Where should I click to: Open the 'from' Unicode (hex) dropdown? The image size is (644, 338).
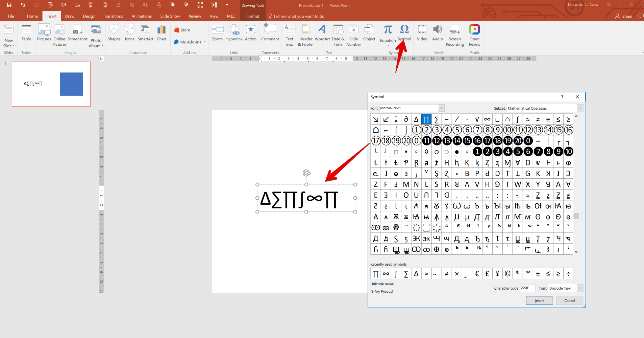pos(580,288)
